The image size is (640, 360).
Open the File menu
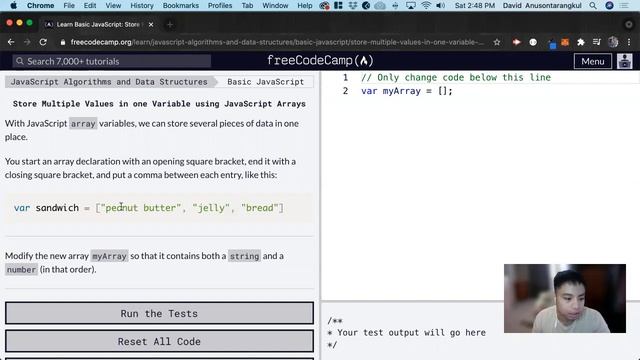click(69, 5)
